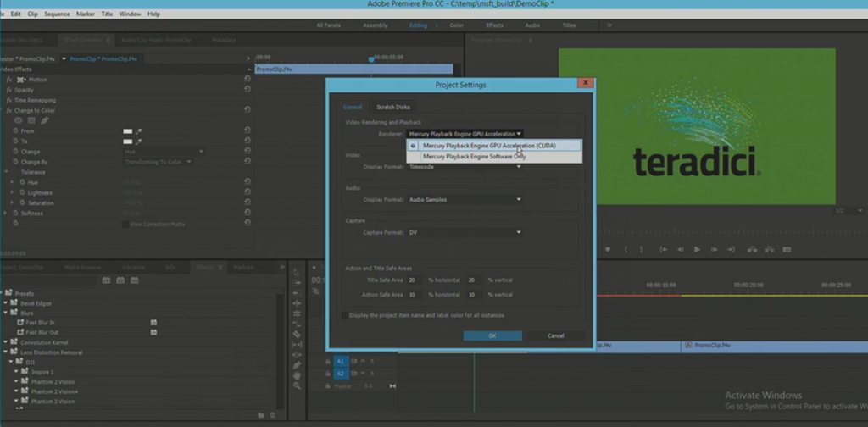Pick the Hand tool in tools panel
Viewport: 868px width, 427px height.
click(x=297, y=375)
